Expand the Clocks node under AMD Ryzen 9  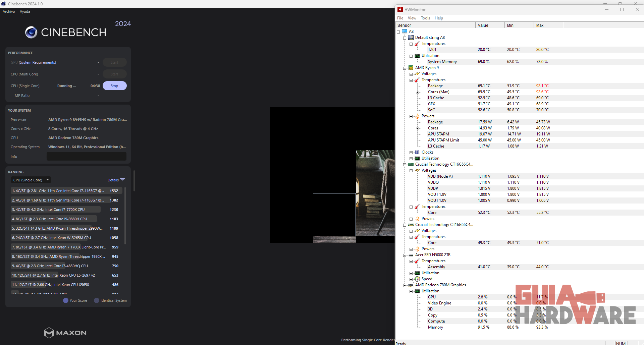point(411,153)
